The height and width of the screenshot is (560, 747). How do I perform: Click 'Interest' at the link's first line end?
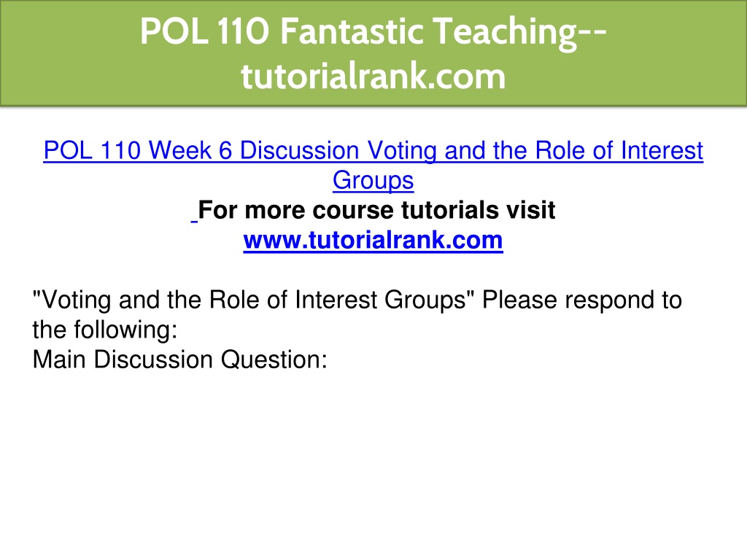(662, 150)
